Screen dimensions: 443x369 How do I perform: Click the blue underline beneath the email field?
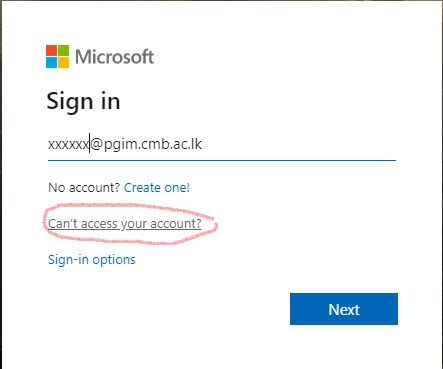point(222,160)
